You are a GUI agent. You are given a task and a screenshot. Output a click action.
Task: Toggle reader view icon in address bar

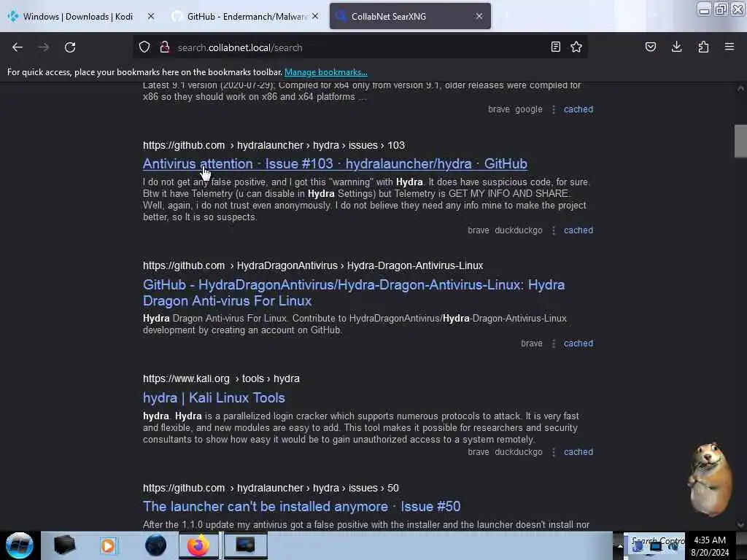[555, 47]
